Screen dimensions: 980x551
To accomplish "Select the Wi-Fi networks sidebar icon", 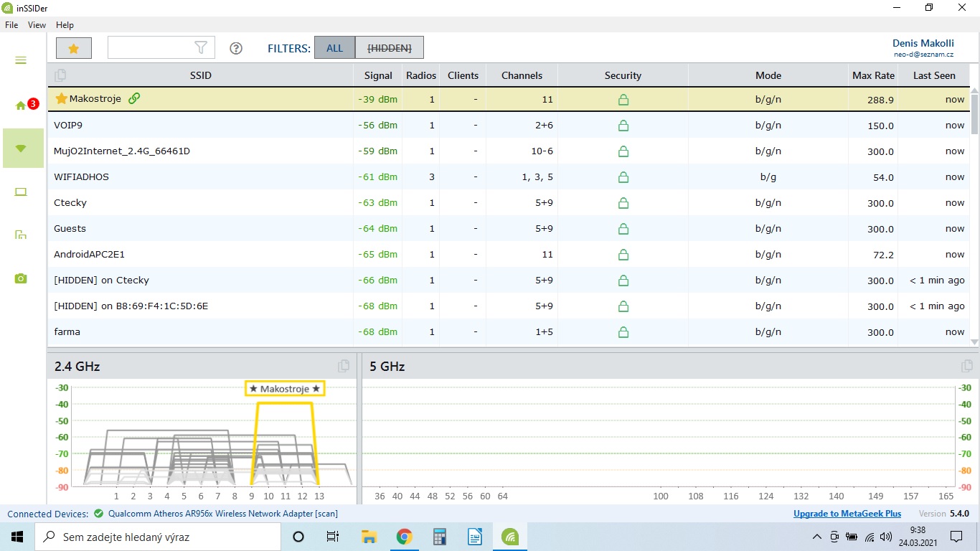I will [21, 149].
